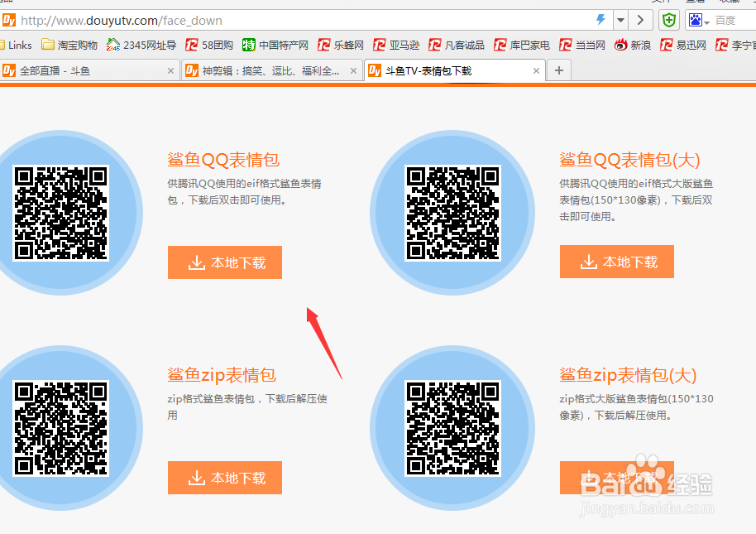Viewport: 756px width, 534px height.
Task: Open the address bar history dropdown arrow
Action: click(621, 20)
